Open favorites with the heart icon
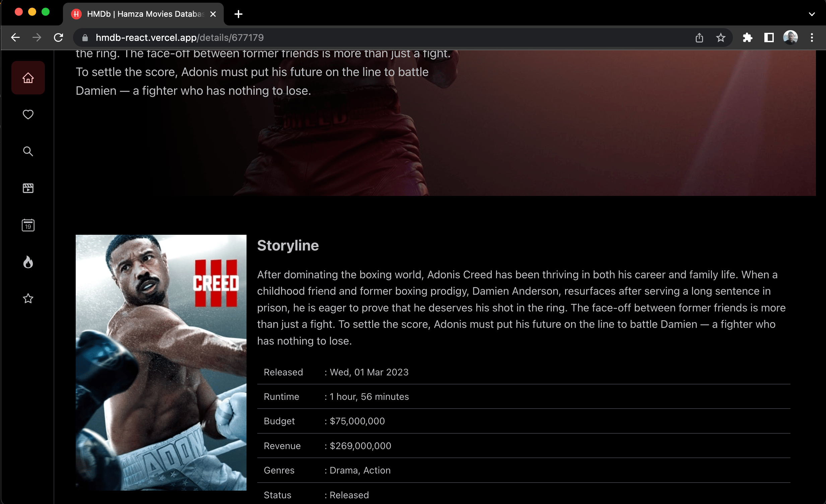The height and width of the screenshot is (504, 826). [x=28, y=115]
